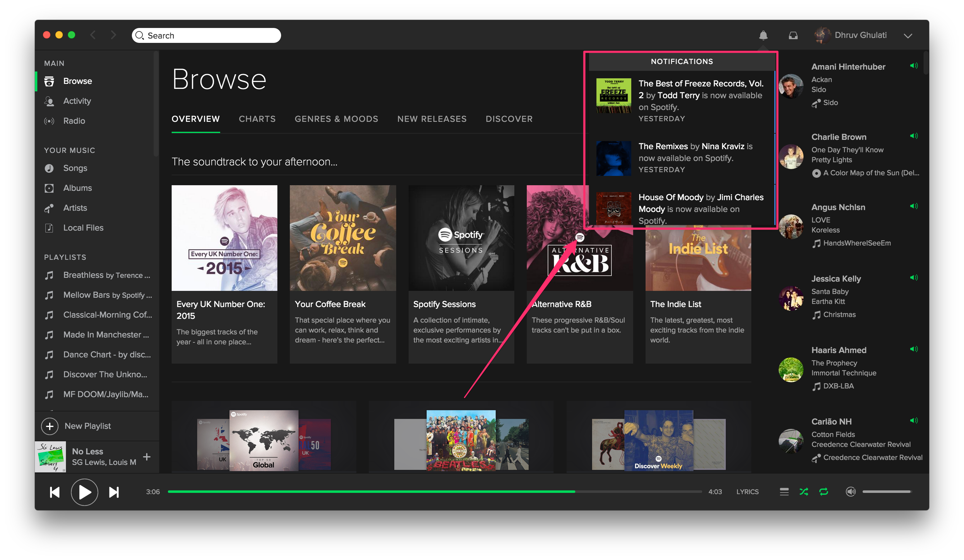
Task: Open MF DOOM/Jaylib/Ma... playlist
Action: click(106, 394)
